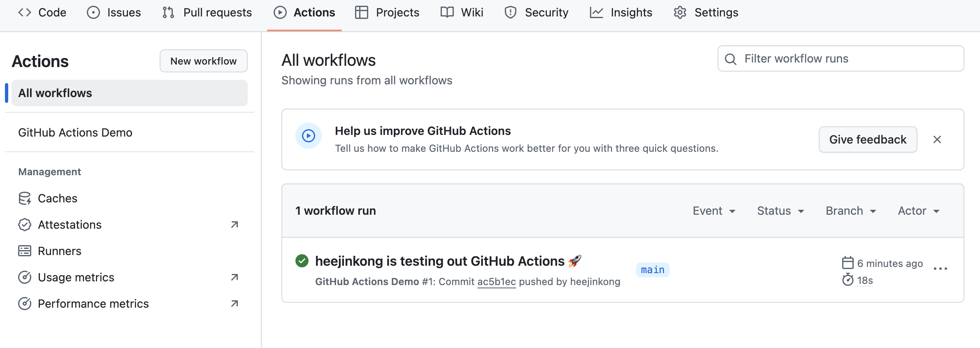Go to the Issues tab
The height and width of the screenshot is (348, 980).
(x=114, y=12)
